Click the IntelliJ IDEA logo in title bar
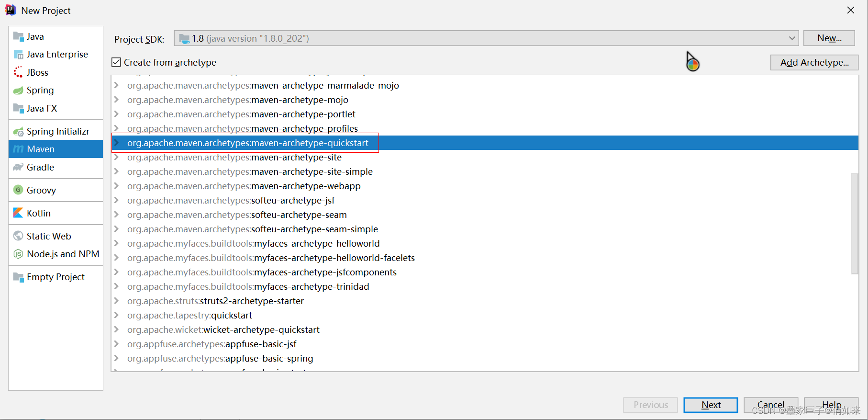This screenshot has width=868, height=420. tap(11, 10)
